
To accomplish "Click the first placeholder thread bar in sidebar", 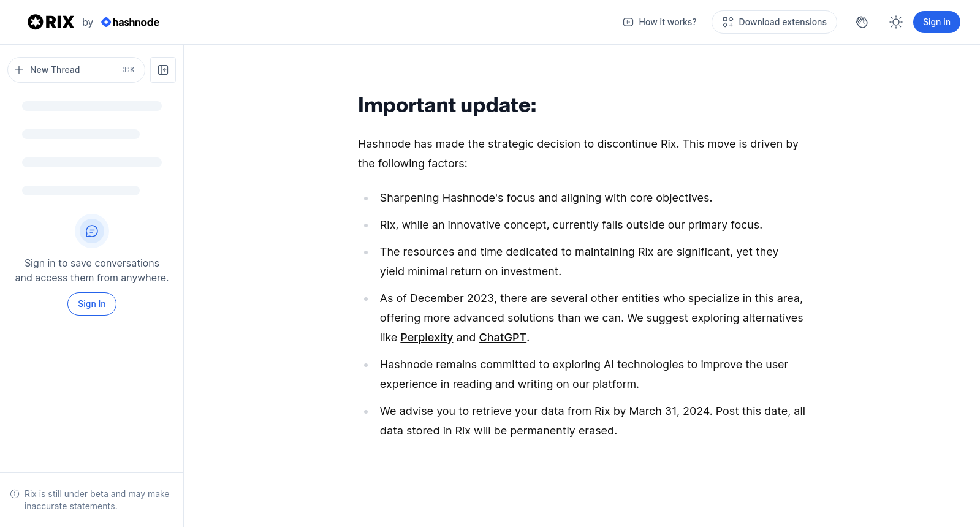I will [x=92, y=106].
